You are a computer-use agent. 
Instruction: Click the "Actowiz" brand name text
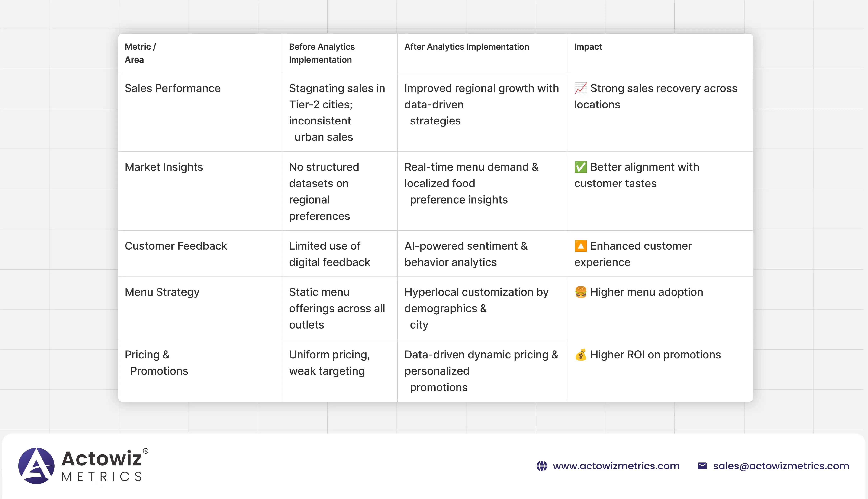(101, 459)
